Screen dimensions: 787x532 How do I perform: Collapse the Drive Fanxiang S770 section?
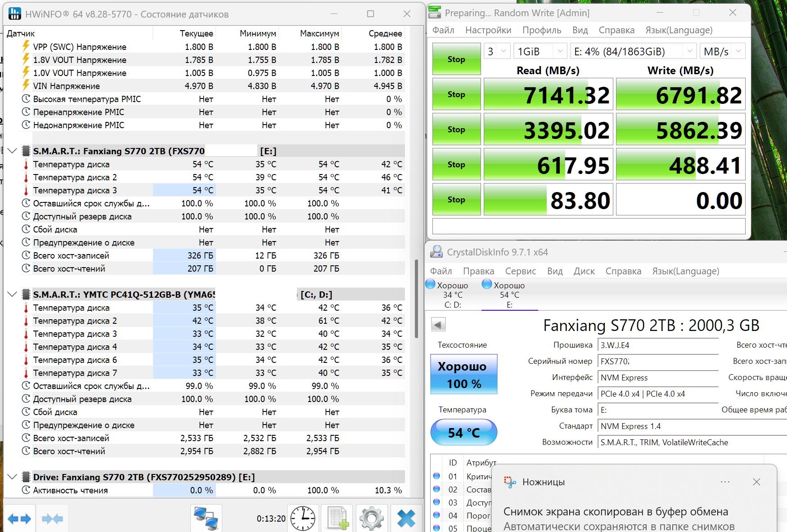pos(13,477)
